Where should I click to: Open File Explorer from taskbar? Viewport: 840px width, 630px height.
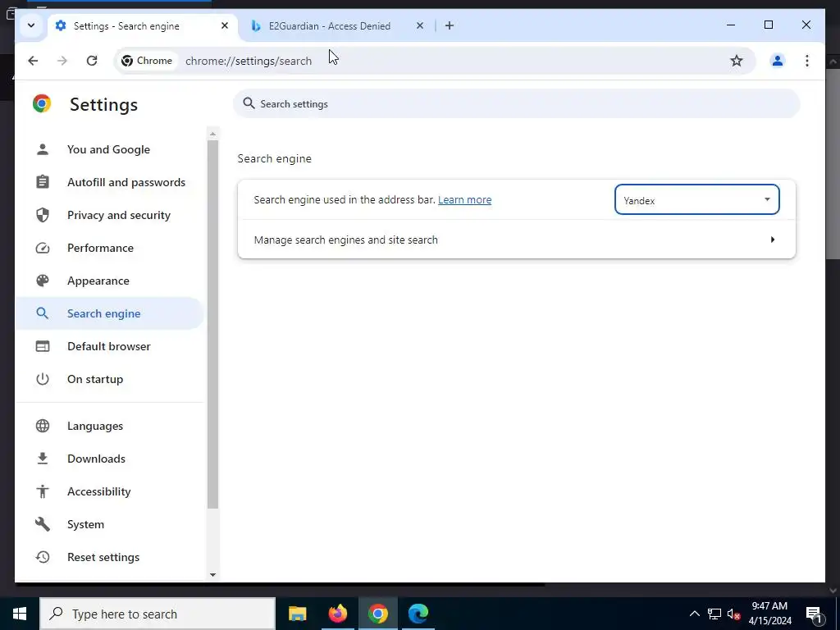coord(297,614)
